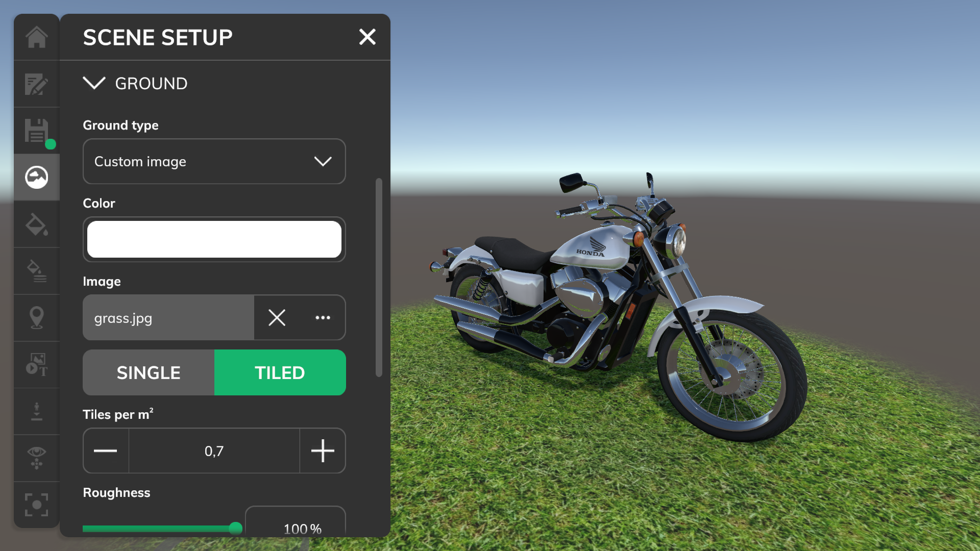Screen dimensions: 980x551
Task: Open the Scene Setup landscape icon
Action: pos(37,178)
